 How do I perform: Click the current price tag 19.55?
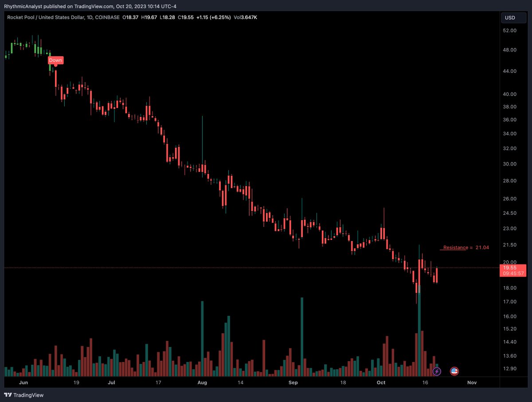pos(512,268)
